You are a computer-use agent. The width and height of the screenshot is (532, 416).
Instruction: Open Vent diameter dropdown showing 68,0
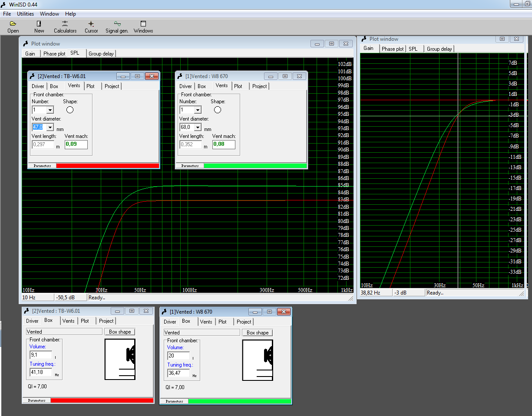(198, 128)
